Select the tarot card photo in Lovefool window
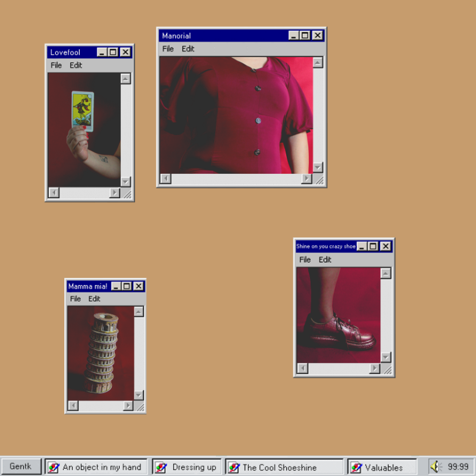Image resolution: width=476 pixels, height=476 pixels. coord(84,130)
